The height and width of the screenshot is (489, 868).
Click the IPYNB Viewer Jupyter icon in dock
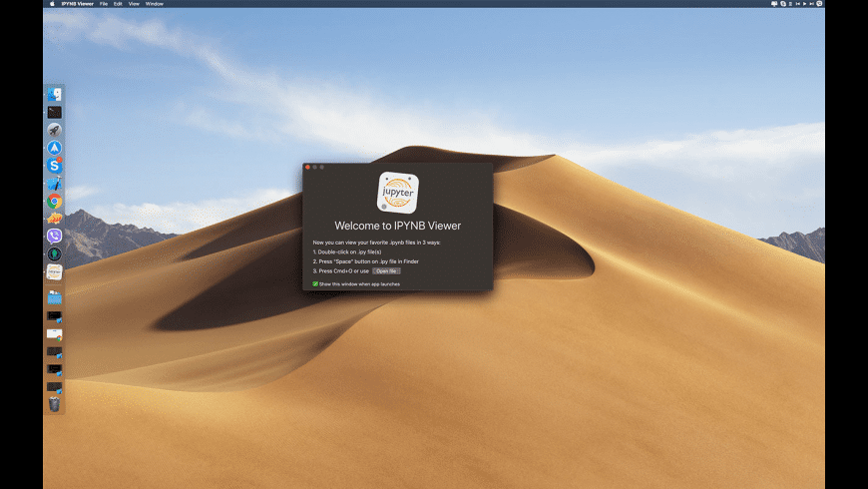54,271
